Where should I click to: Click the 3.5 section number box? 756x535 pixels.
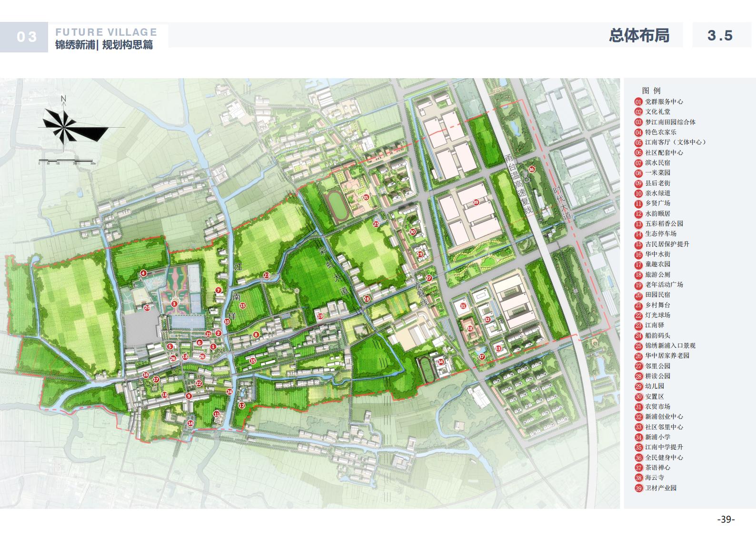(720, 36)
